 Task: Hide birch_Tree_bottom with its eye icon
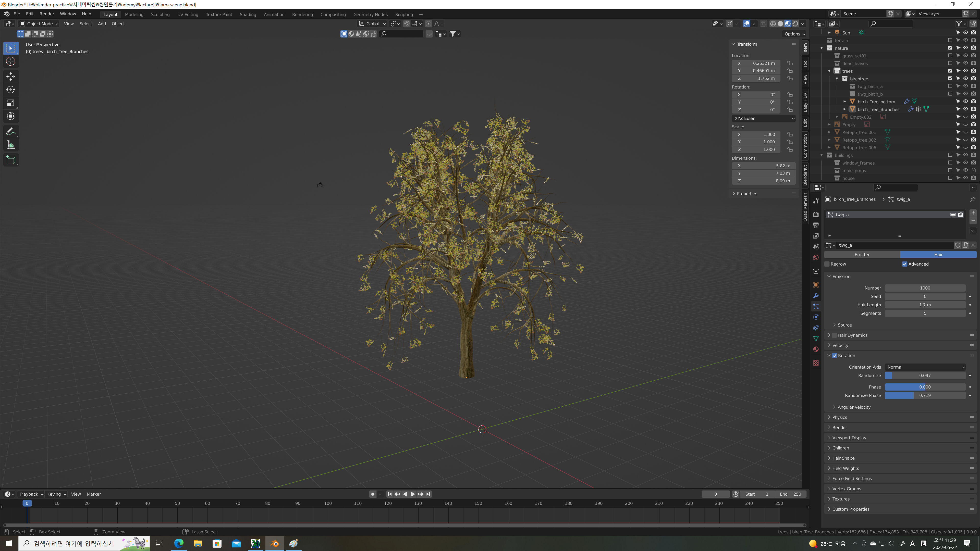(x=965, y=102)
